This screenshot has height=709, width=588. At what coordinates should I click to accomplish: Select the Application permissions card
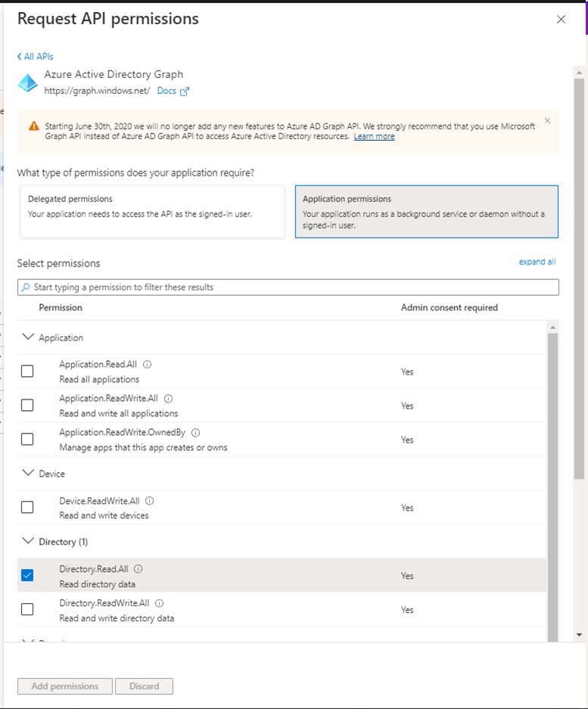(426, 212)
